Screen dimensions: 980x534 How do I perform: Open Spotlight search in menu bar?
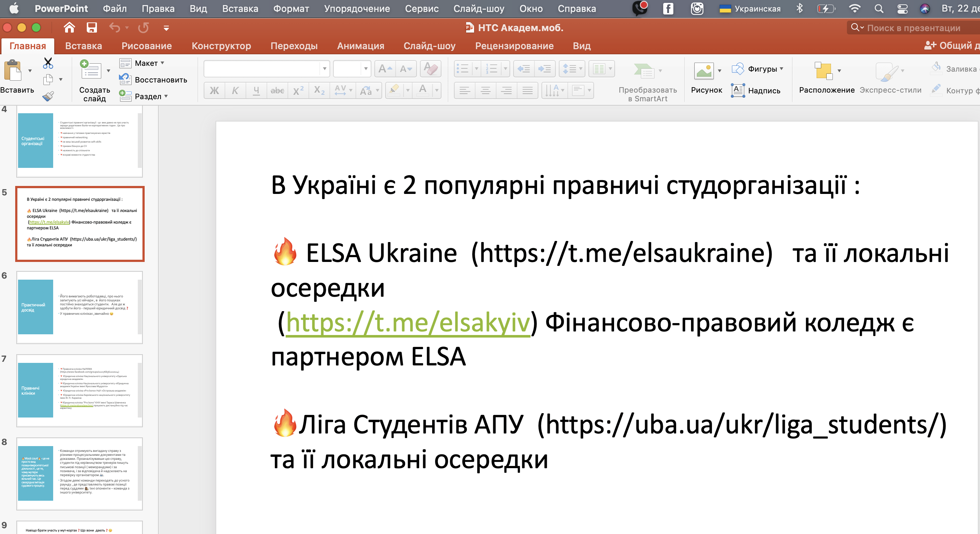click(x=879, y=8)
